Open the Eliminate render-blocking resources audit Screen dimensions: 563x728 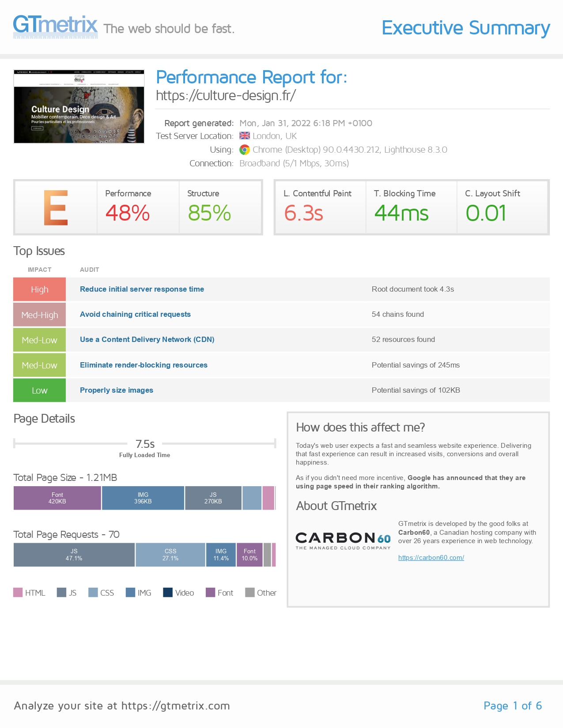[144, 365]
